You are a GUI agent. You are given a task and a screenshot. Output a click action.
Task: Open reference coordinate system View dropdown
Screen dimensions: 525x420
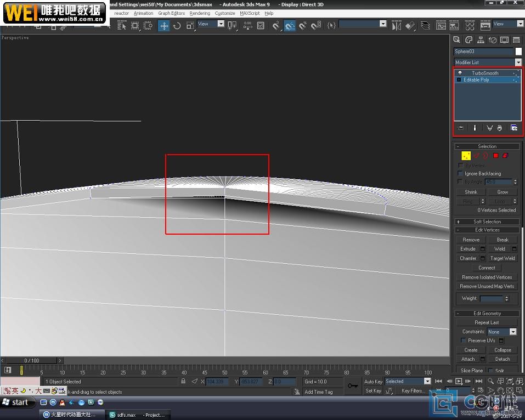coord(221,24)
